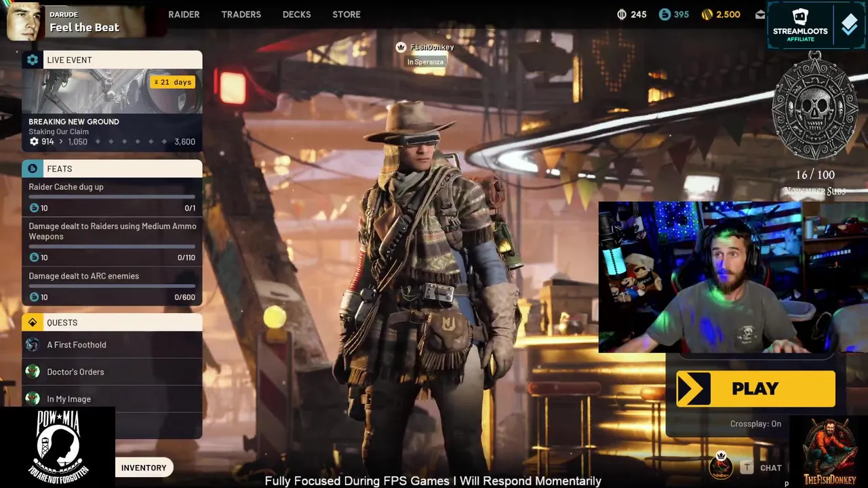Image resolution: width=868 pixels, height=488 pixels.
Task: Click the In Speranza status label
Action: tap(425, 62)
